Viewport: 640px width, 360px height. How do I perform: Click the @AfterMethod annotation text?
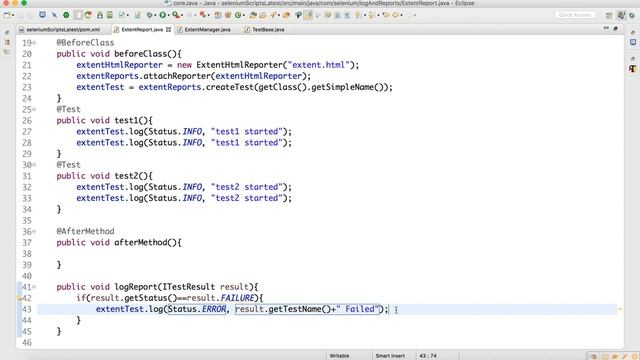coord(85,231)
